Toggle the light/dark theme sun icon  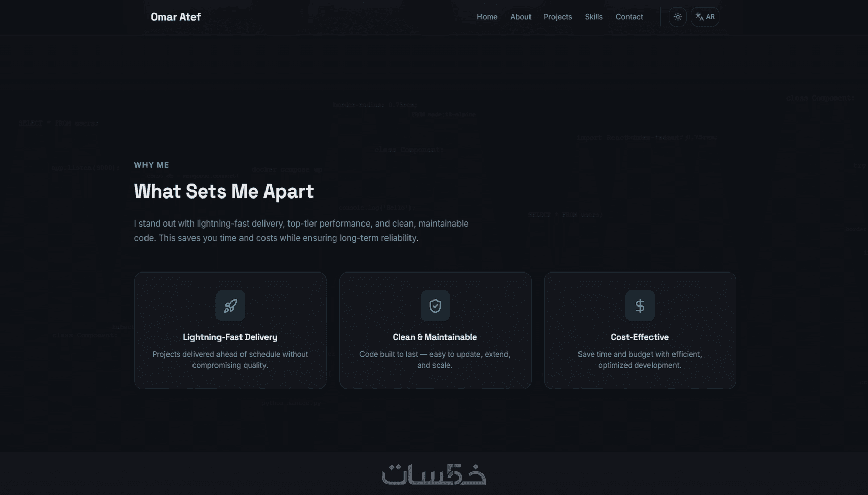[x=678, y=17]
